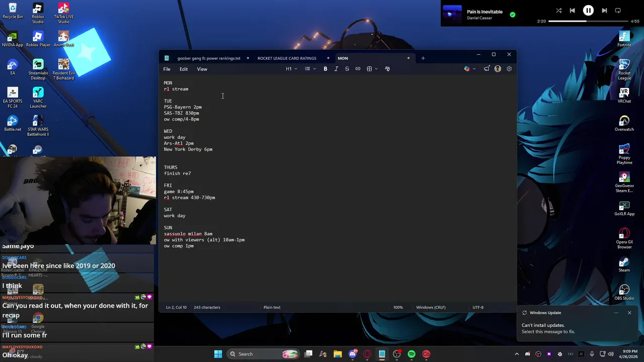644x362 pixels.
Task: Open Opera GX Browser desktop icon
Action: click(624, 239)
